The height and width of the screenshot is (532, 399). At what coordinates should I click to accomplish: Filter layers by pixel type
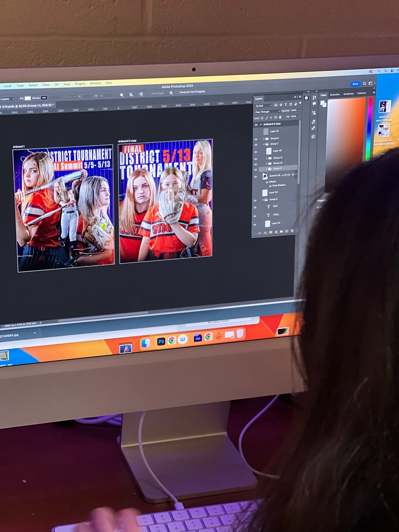276,105
